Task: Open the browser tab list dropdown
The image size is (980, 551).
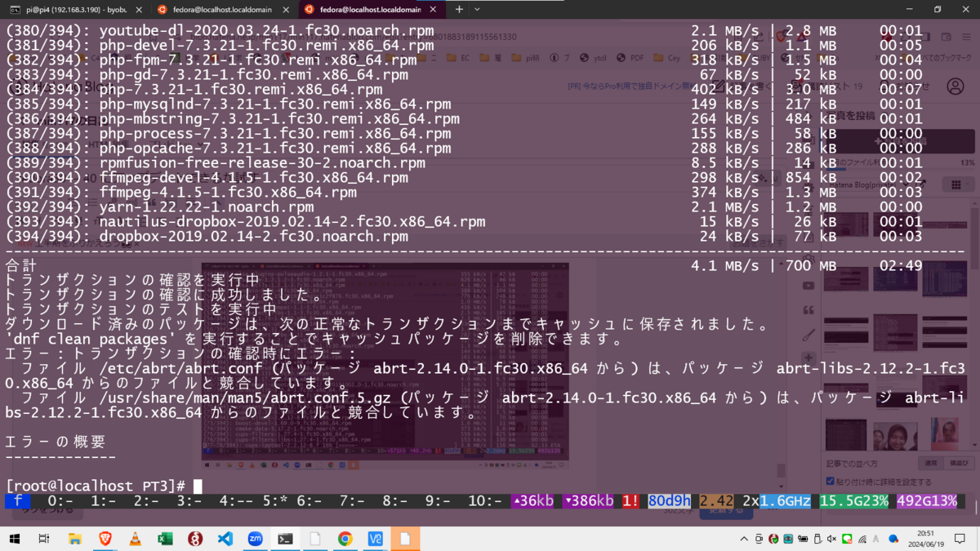Action: [477, 10]
